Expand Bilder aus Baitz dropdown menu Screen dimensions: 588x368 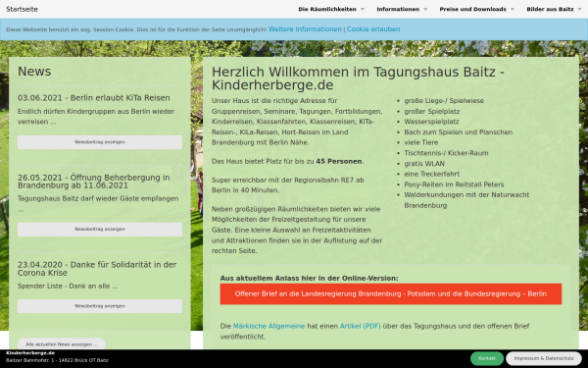554,9
